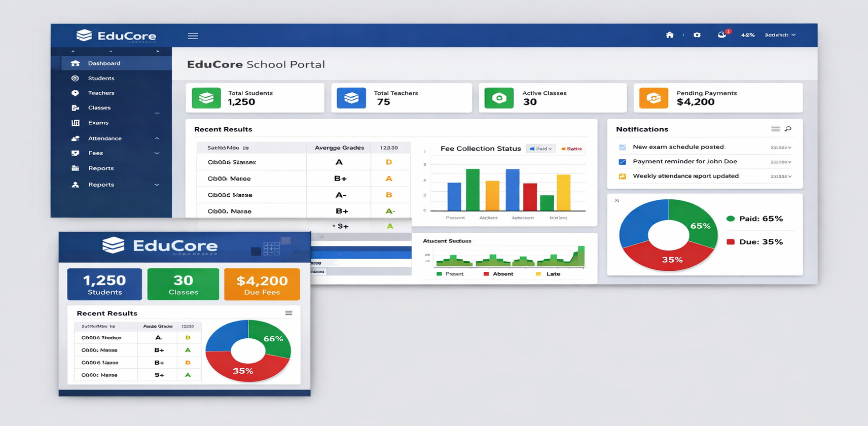868x426 pixels.
Task: Check the New exam schedule posted checkbox
Action: click(x=623, y=148)
